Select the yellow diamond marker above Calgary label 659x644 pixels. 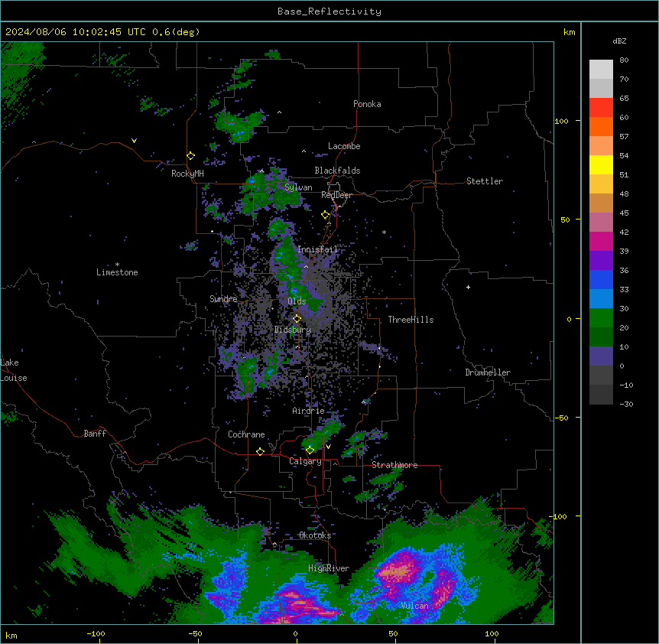pos(310,450)
